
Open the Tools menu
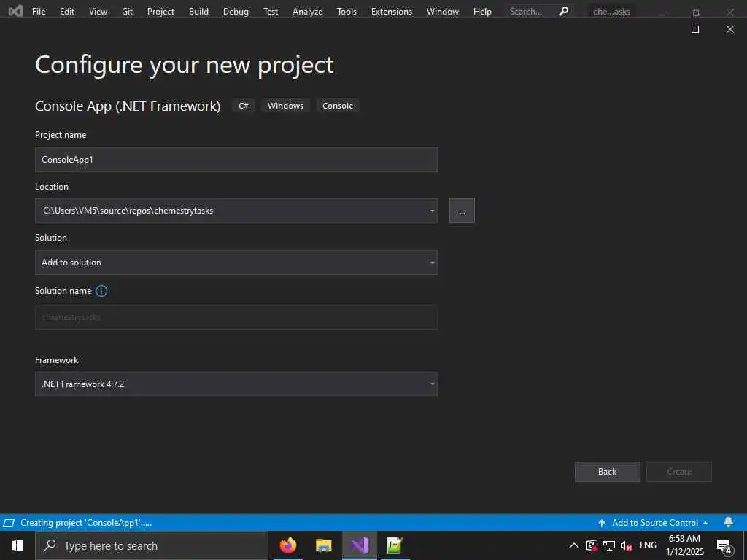click(x=347, y=12)
